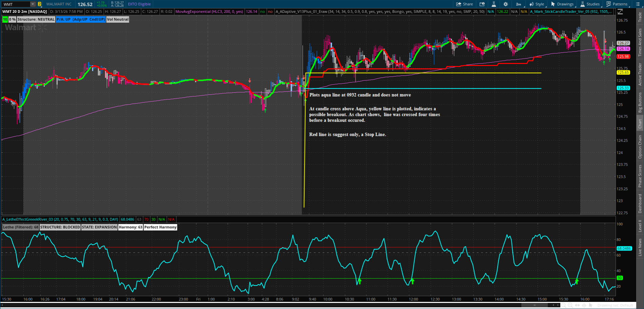The image size is (644, 309).
Task: Click the Edit Studies flask icon
Action: point(494,4)
